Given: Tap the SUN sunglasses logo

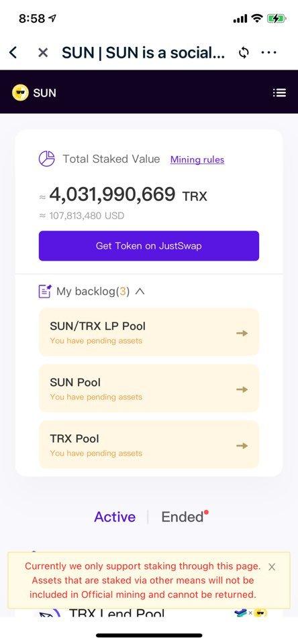Looking at the screenshot, I should click(x=20, y=93).
